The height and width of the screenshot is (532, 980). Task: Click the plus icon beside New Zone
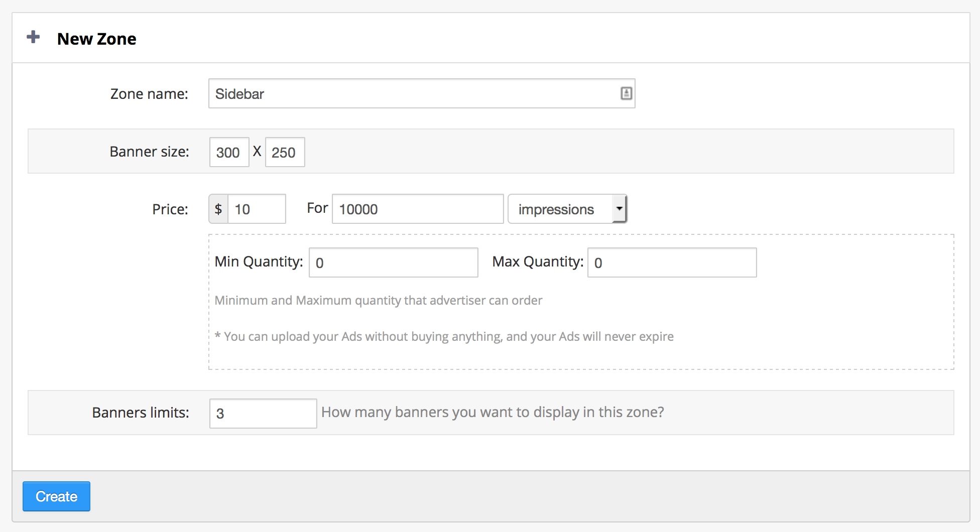point(33,37)
